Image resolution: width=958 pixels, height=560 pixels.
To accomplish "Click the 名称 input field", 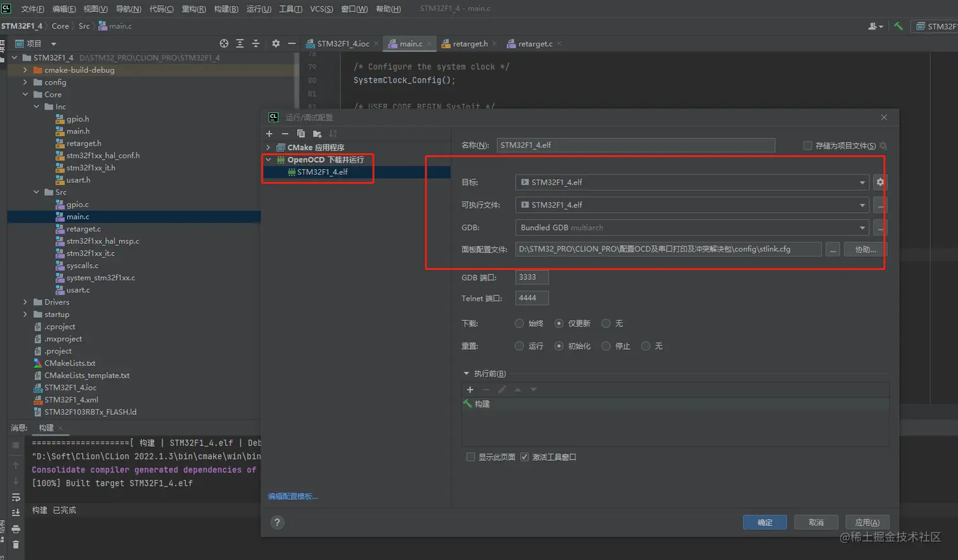I will [635, 146].
